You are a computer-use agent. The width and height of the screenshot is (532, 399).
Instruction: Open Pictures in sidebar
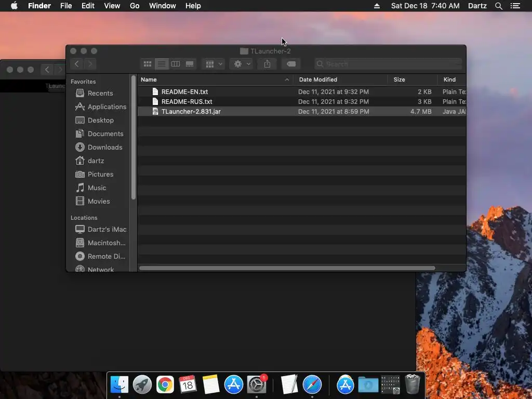point(94,174)
